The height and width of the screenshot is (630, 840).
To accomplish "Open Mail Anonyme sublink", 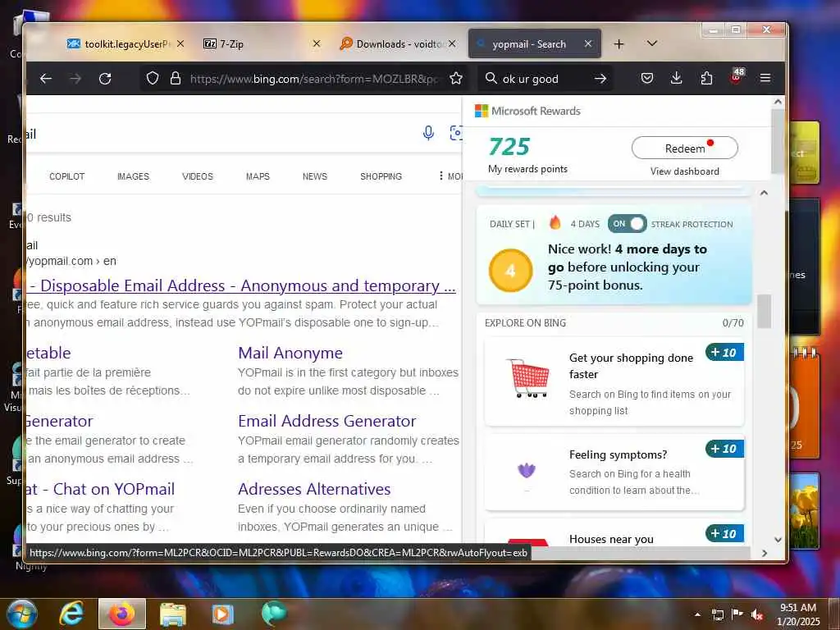I will click(290, 353).
